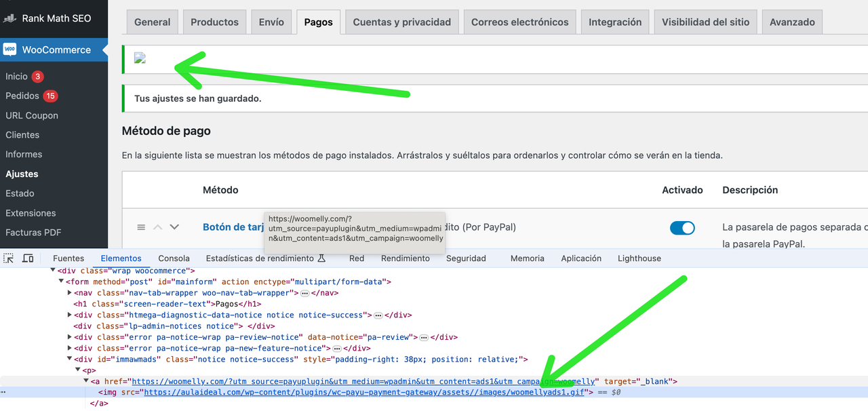This screenshot has height=411, width=868.
Task: Click the three dots left of img line
Action: [3, 393]
